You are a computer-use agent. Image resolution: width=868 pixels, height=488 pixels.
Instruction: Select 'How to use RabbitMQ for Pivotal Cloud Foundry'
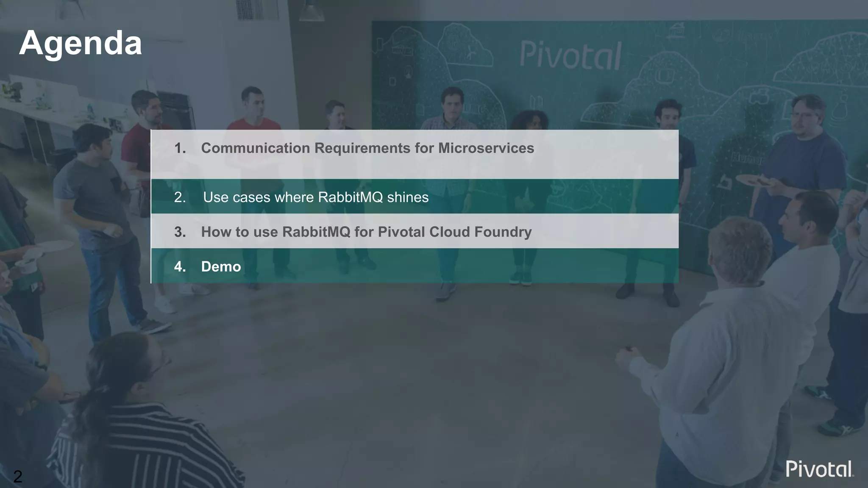(415, 231)
